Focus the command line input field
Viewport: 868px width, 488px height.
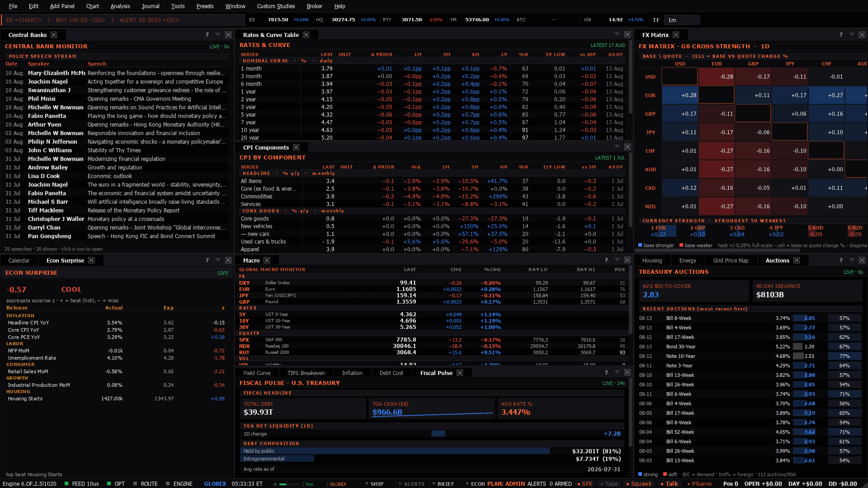click(x=123, y=20)
